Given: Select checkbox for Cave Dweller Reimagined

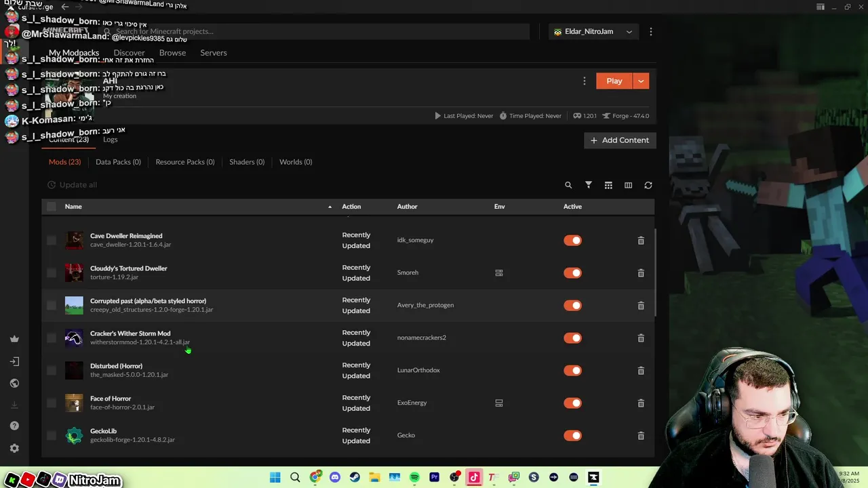Looking at the screenshot, I should (x=52, y=240).
